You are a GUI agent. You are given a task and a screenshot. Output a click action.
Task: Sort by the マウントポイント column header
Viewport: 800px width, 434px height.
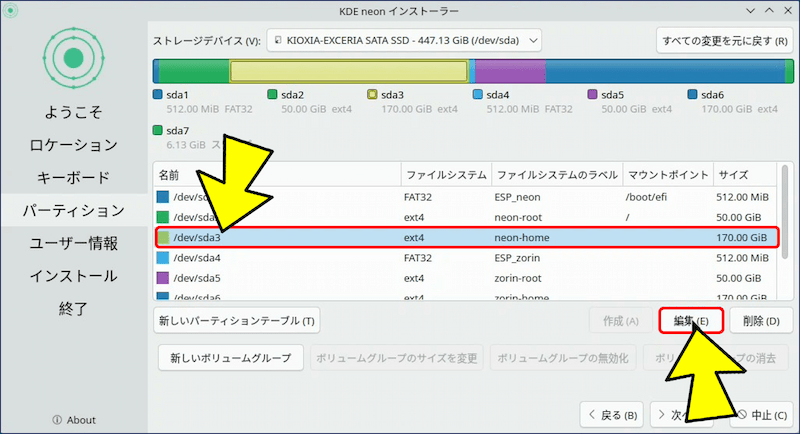click(x=667, y=174)
